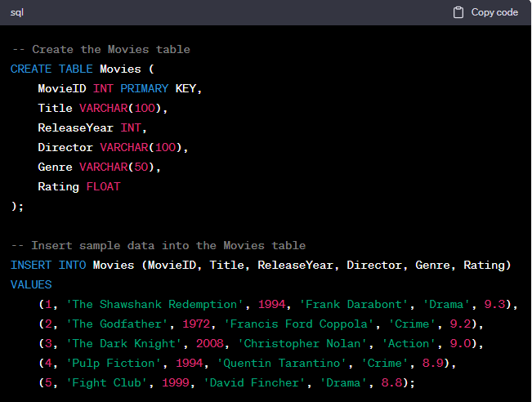Click the 'The Dark Knight' string
532x402 pixels.
point(124,344)
